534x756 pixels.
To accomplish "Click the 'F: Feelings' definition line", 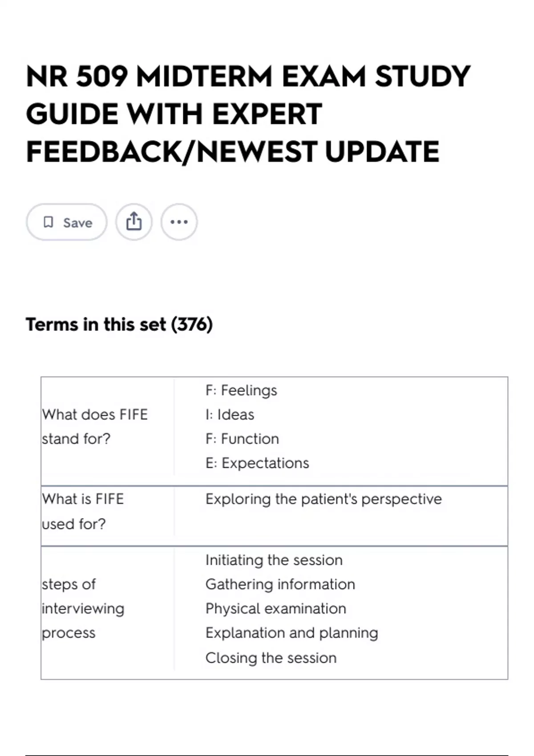I will click(x=241, y=390).
